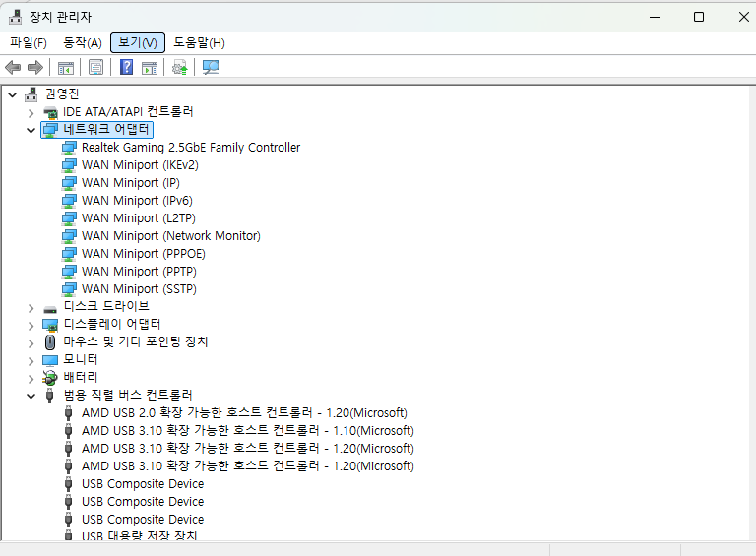Click the blue question mark Help icon
Viewport: 756px width, 556px height.
[126, 67]
